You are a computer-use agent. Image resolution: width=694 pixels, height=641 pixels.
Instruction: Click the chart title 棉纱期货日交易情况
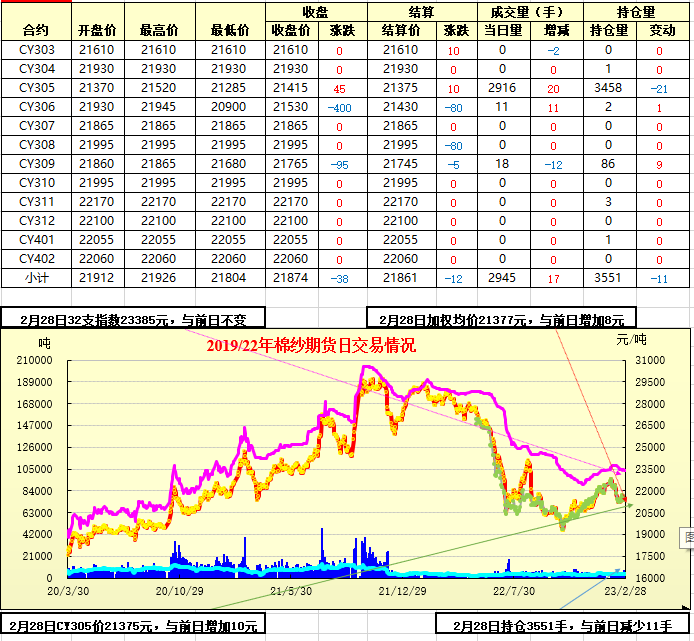[311, 346]
